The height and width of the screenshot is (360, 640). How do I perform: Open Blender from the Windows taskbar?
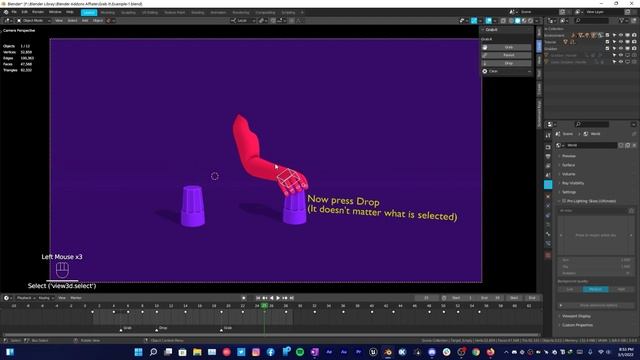point(388,352)
